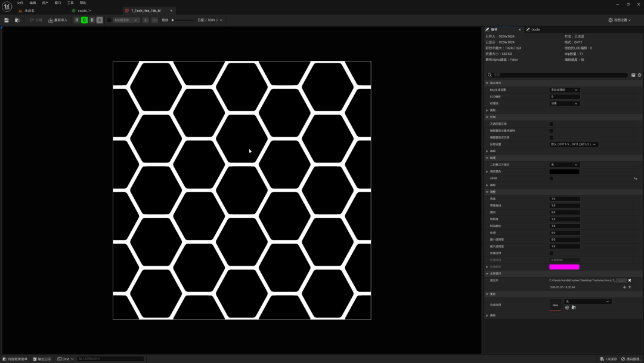Close the Details (细节) panel tab
Viewport: 644px width, 363px height.
(519, 30)
